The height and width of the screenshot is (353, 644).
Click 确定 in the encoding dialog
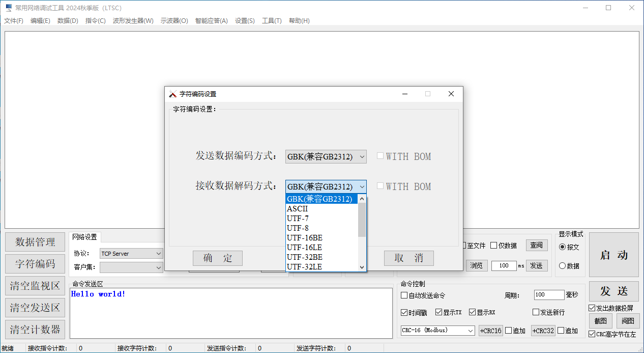tap(218, 258)
